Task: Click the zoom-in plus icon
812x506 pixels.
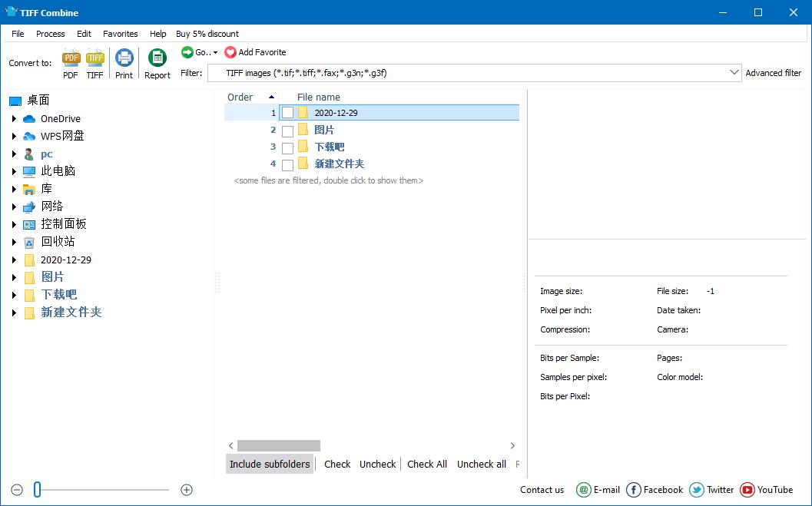Action: tap(187, 490)
